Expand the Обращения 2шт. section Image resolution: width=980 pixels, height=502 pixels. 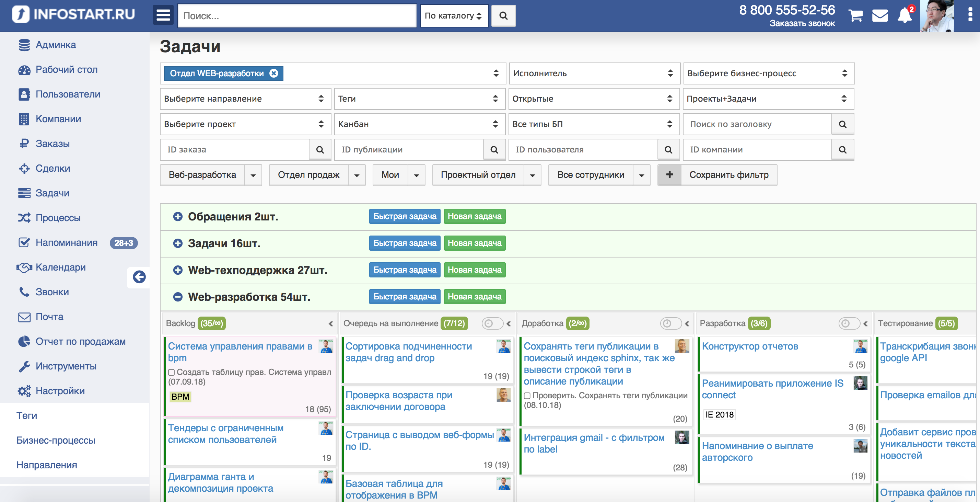coord(178,217)
